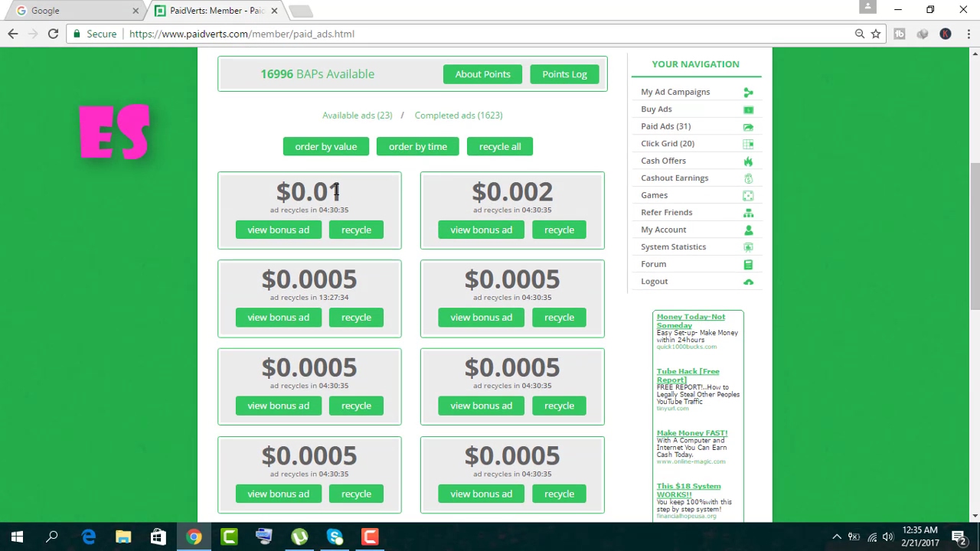Recycle the $0.002 ad
Screen dimensions: 980x551
click(559, 230)
